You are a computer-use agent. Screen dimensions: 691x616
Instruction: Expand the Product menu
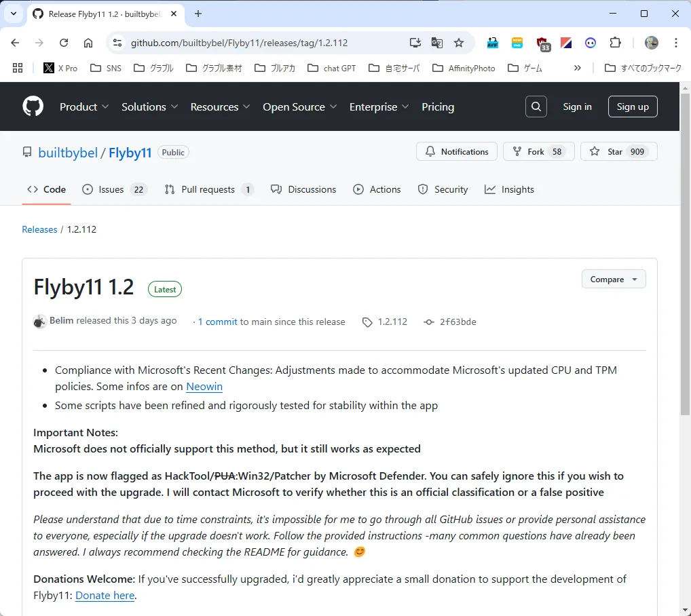(x=84, y=107)
